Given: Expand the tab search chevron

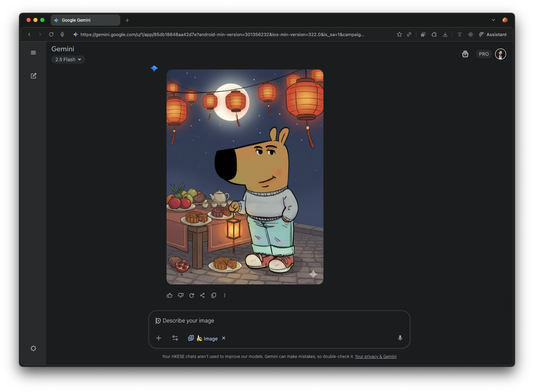Looking at the screenshot, I should [x=493, y=20].
